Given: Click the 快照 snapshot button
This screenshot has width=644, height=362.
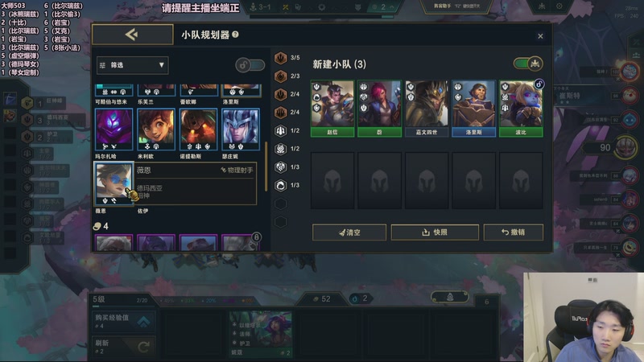Looking at the screenshot, I should pos(435,232).
